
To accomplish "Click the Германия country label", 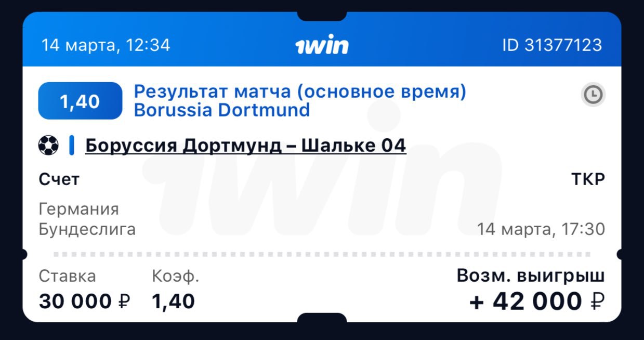I will point(79,210).
